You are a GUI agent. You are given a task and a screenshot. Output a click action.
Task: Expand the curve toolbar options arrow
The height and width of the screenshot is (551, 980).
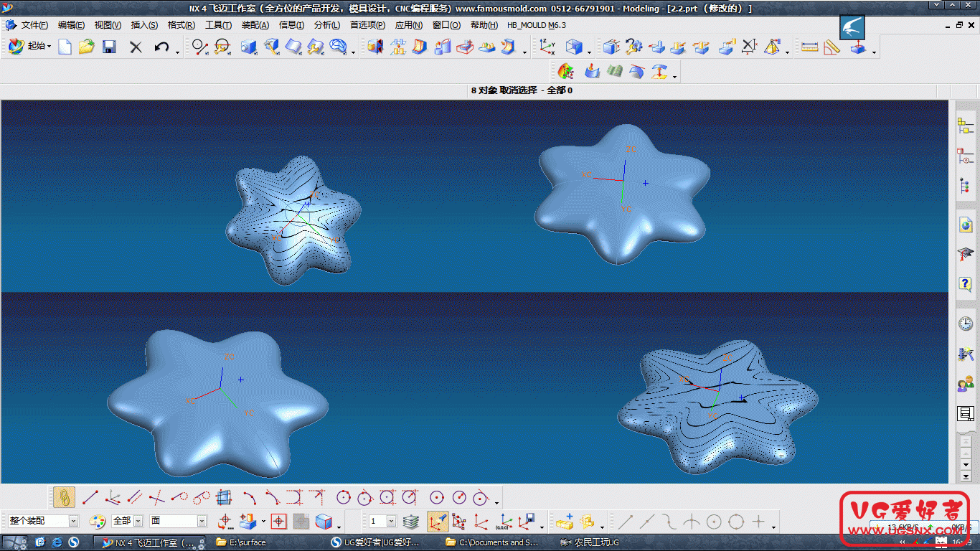coord(497,502)
